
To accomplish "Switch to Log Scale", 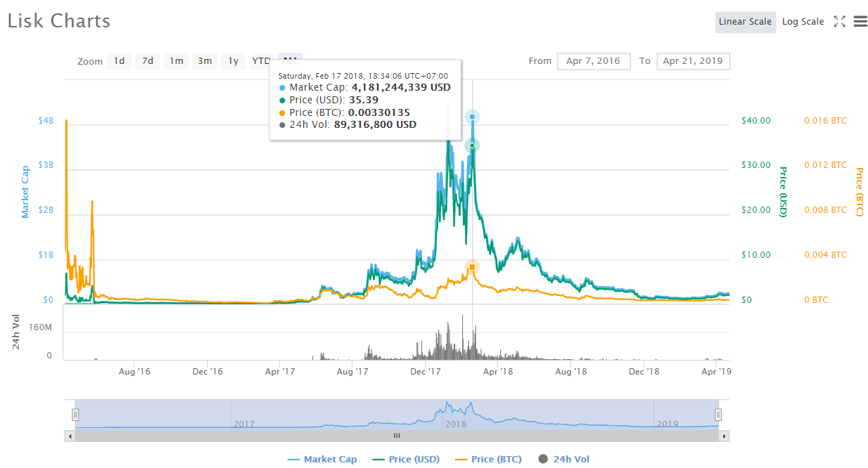I will 803,22.
